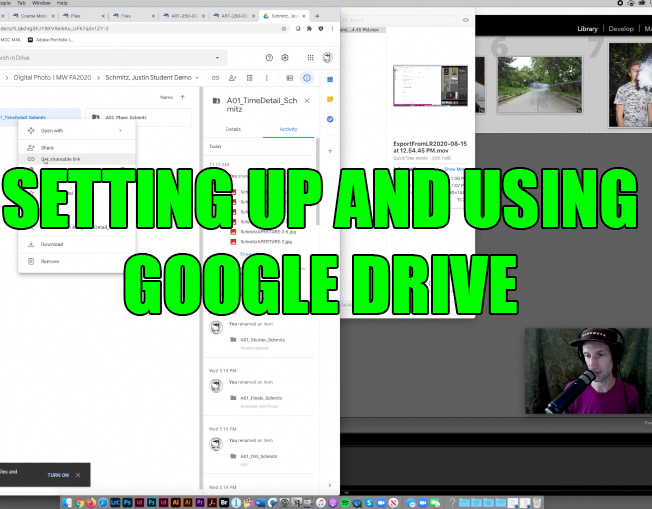
Task: Bookmark this page with star icon
Action: (284, 29)
